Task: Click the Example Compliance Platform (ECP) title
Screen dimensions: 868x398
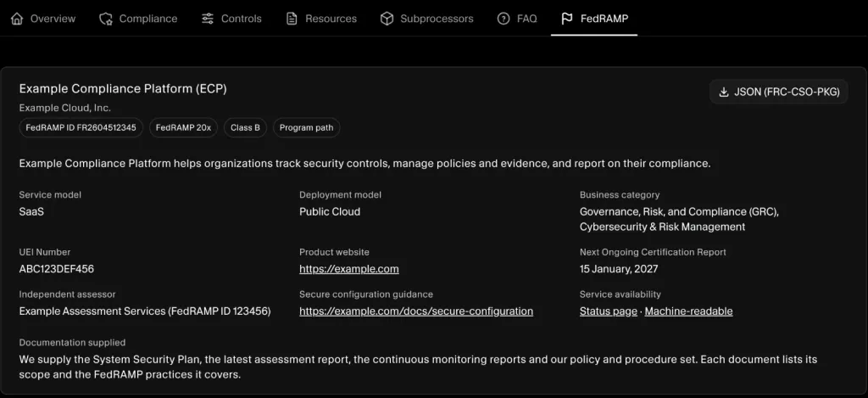Action: (x=123, y=89)
